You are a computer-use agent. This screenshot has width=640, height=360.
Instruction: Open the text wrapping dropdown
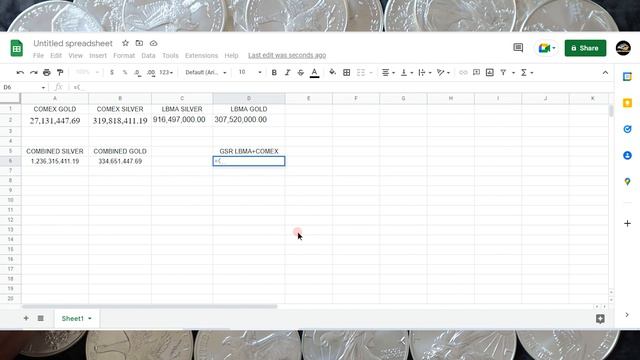coord(424,73)
